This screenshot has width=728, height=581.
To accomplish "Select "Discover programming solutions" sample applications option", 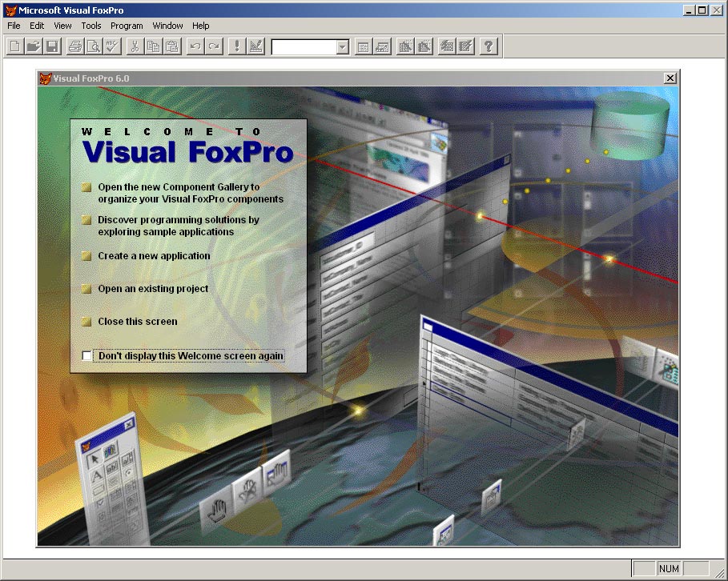I will coord(171,226).
